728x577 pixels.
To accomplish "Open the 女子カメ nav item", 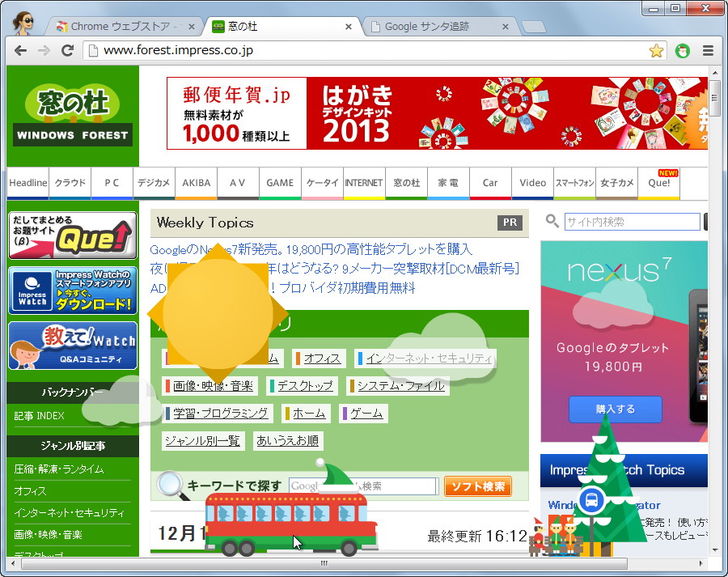I will [x=616, y=183].
